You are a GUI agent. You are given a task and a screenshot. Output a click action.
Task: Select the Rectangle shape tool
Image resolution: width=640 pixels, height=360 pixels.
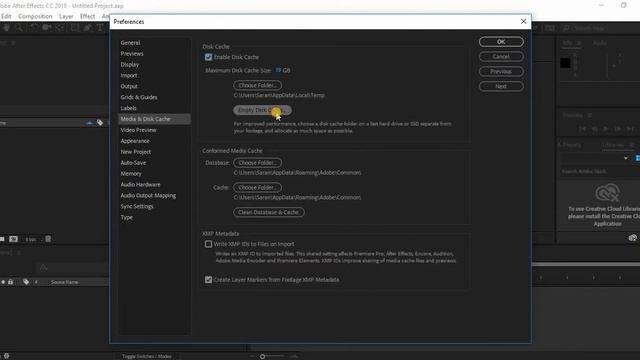click(75, 28)
